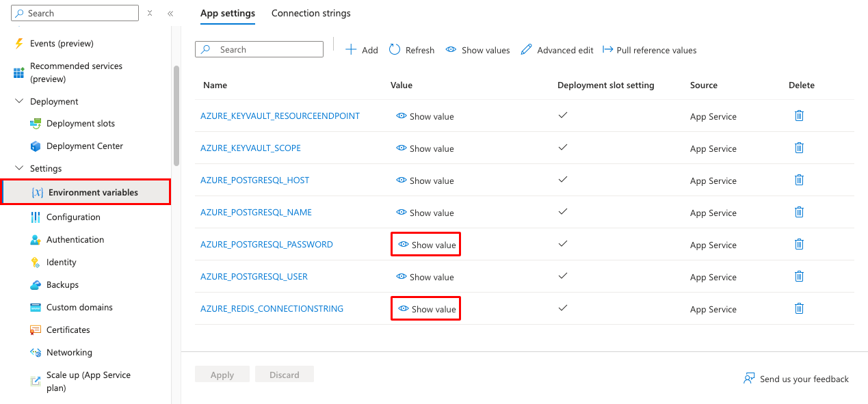Toggle Show values for all settings
This screenshot has height=404, width=868.
477,49
